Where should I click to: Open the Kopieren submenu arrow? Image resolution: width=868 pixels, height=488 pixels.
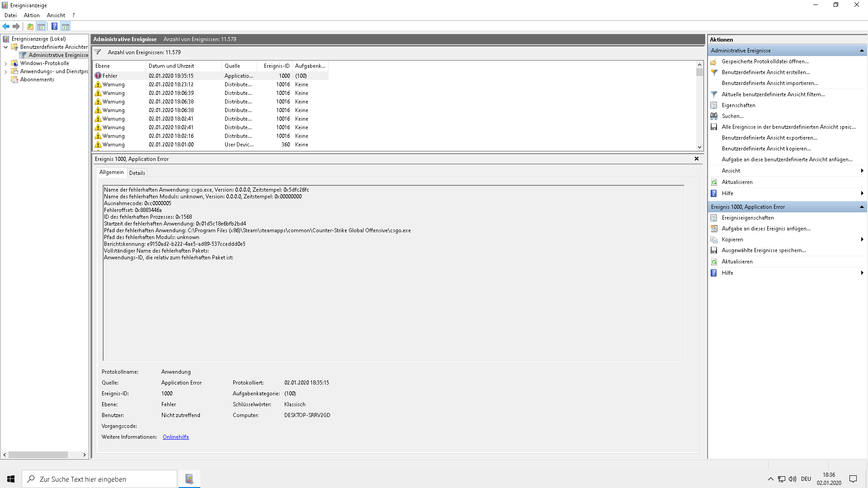click(x=863, y=239)
